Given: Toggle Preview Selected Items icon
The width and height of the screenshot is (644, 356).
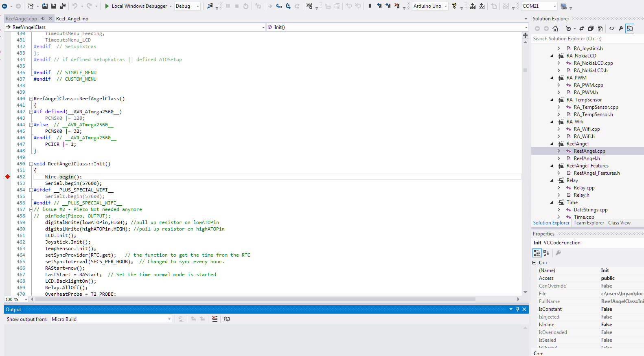Looking at the screenshot, I should [x=630, y=29].
